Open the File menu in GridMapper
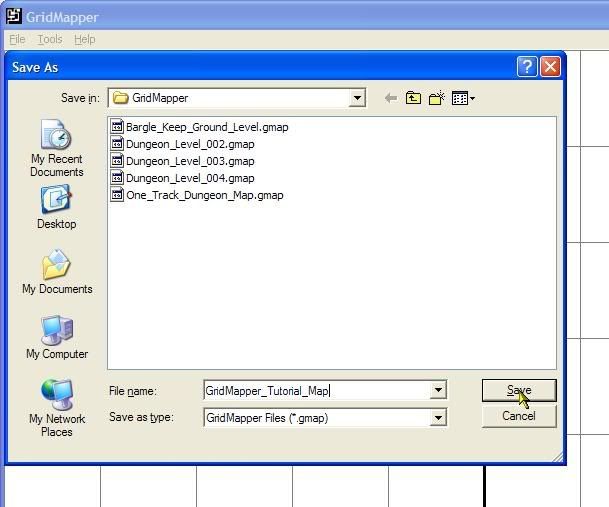The height and width of the screenshot is (507, 609). pyautogui.click(x=17, y=39)
